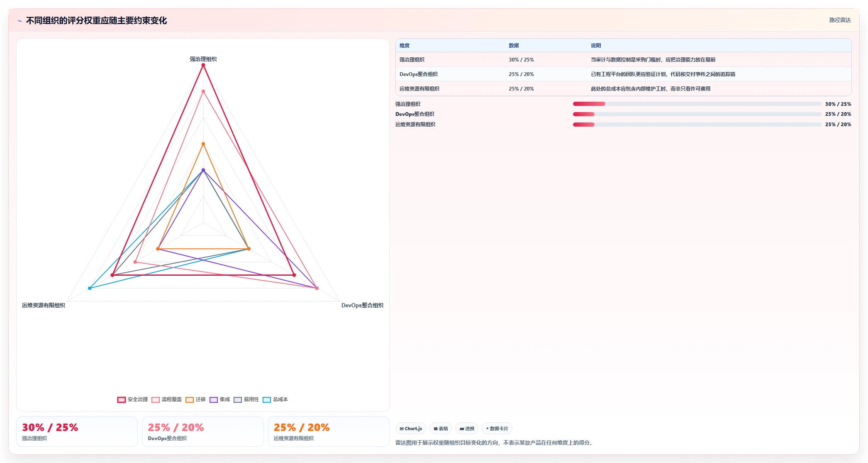Click the DevOps整合组织 progress bar

(697, 114)
